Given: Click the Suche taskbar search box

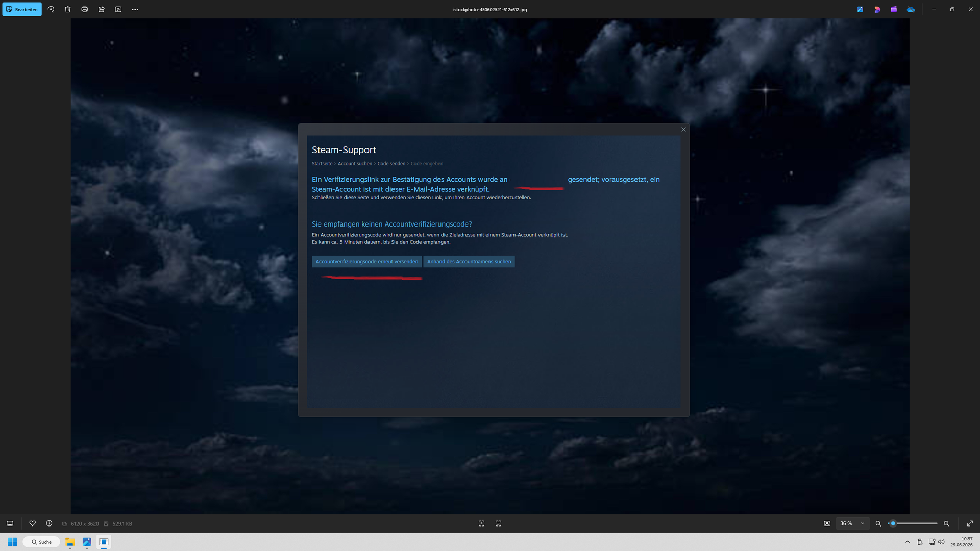Looking at the screenshot, I should (x=41, y=542).
